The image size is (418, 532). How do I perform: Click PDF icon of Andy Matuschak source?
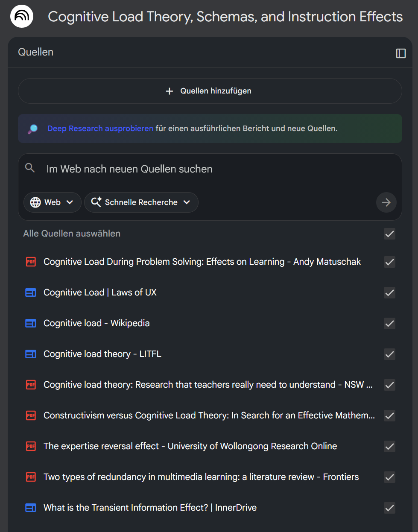pyautogui.click(x=31, y=262)
